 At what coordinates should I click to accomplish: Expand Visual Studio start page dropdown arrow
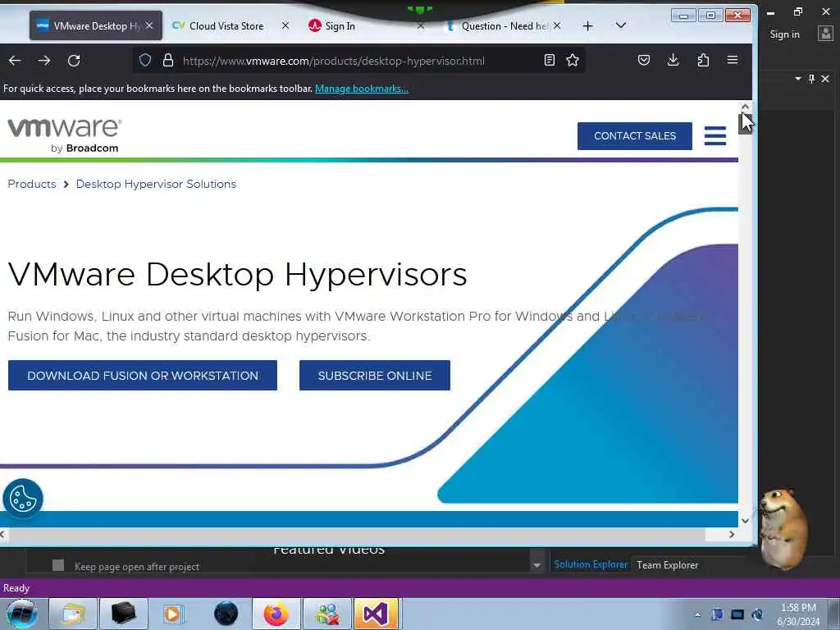pyautogui.click(x=536, y=565)
